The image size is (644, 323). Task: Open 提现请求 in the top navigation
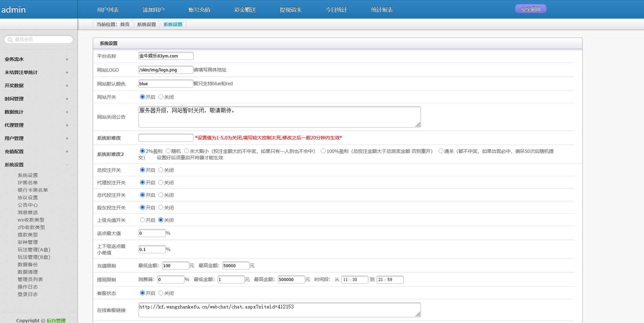coord(291,9)
